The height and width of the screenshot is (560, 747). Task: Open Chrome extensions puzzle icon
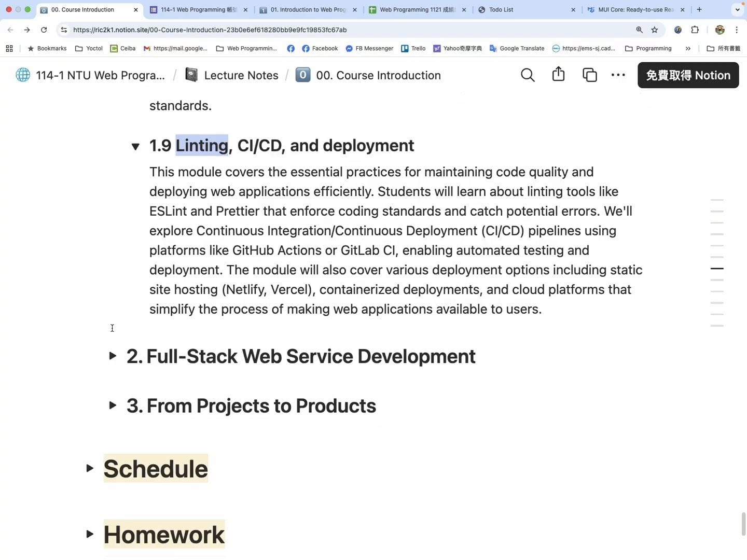pos(695,30)
